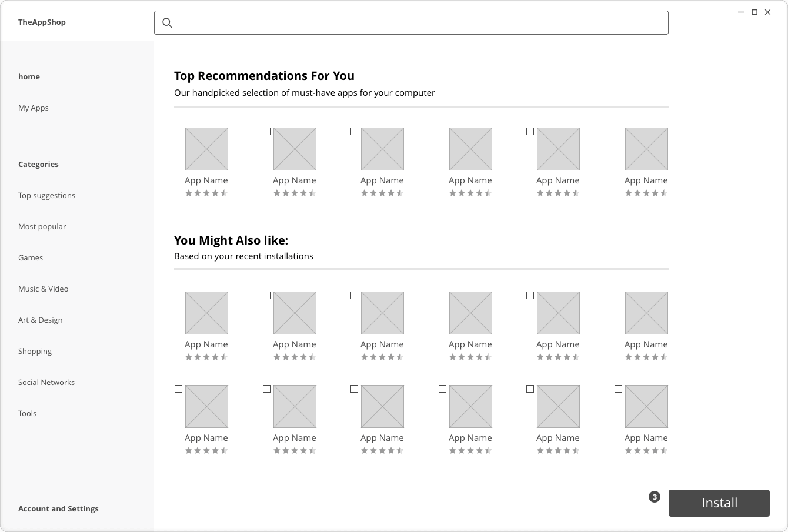Tick the checkbox of the first Top Recommendations app

click(179, 132)
